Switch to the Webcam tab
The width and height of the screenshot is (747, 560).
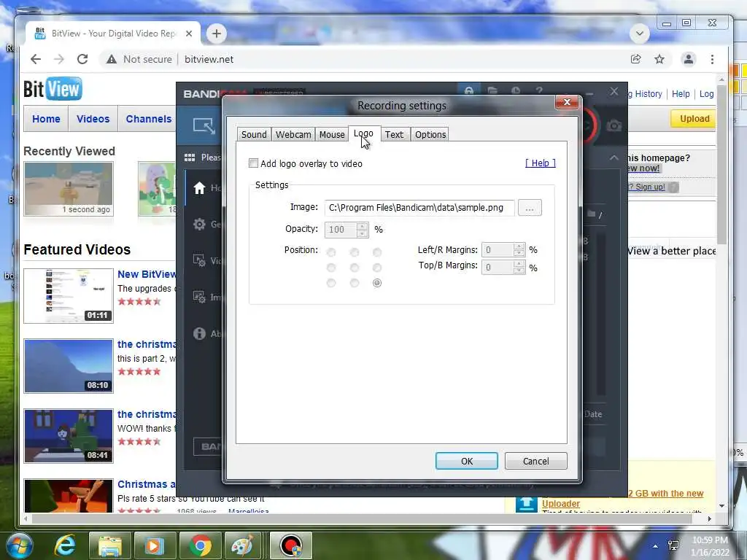(293, 134)
